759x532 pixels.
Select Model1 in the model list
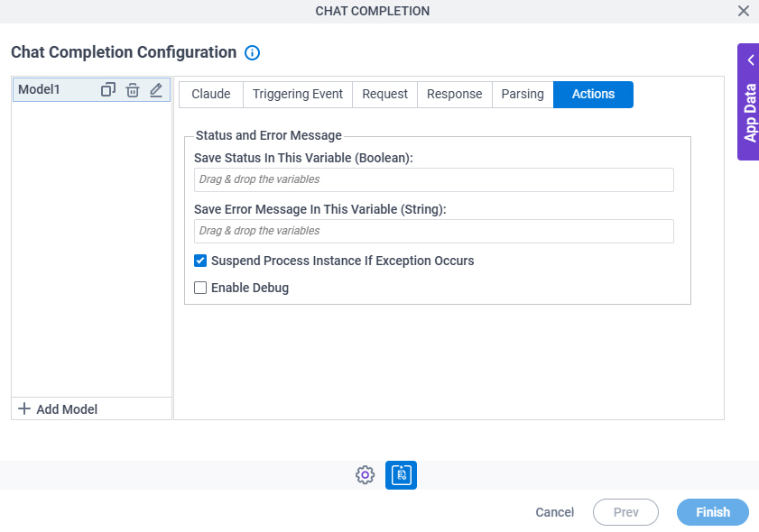click(x=91, y=90)
